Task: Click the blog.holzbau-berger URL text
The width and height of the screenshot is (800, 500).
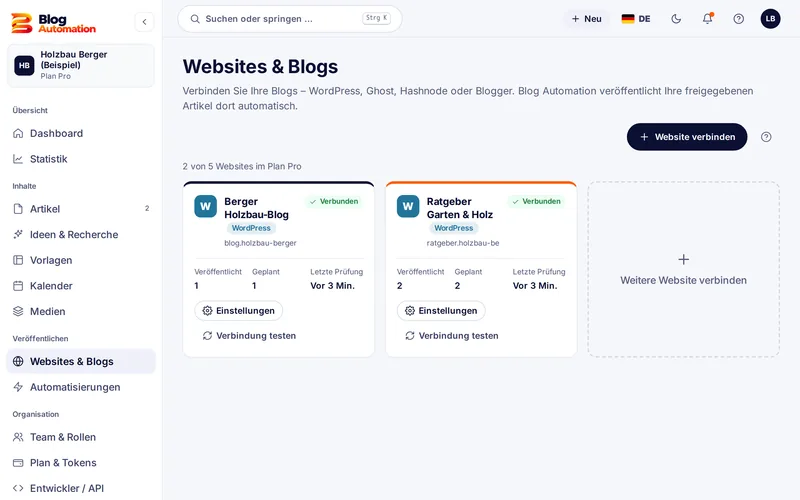Action: pos(260,243)
